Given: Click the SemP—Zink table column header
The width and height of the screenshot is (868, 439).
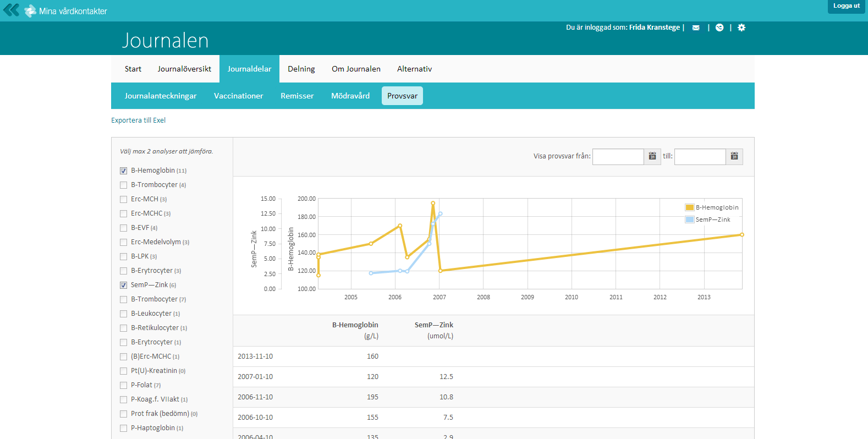Looking at the screenshot, I should (433, 325).
